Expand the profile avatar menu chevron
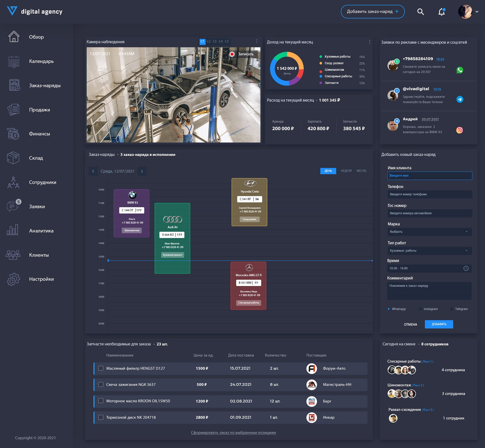Image resolution: width=485 pixels, height=448 pixels. click(477, 12)
